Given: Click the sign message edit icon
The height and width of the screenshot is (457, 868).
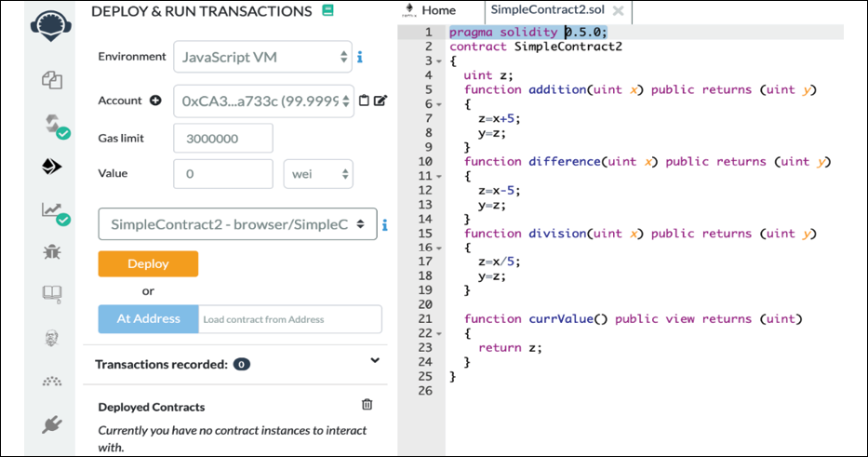Looking at the screenshot, I should [381, 101].
